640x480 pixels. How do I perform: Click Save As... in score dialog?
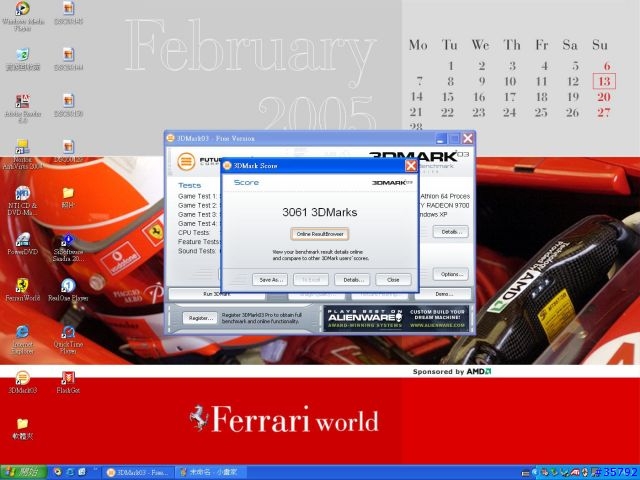point(270,280)
